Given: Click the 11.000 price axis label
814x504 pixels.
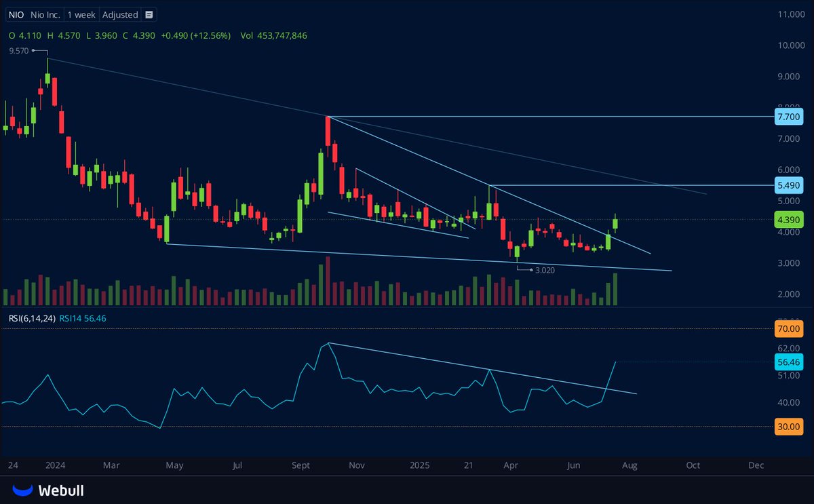Looking at the screenshot, I should (791, 14).
